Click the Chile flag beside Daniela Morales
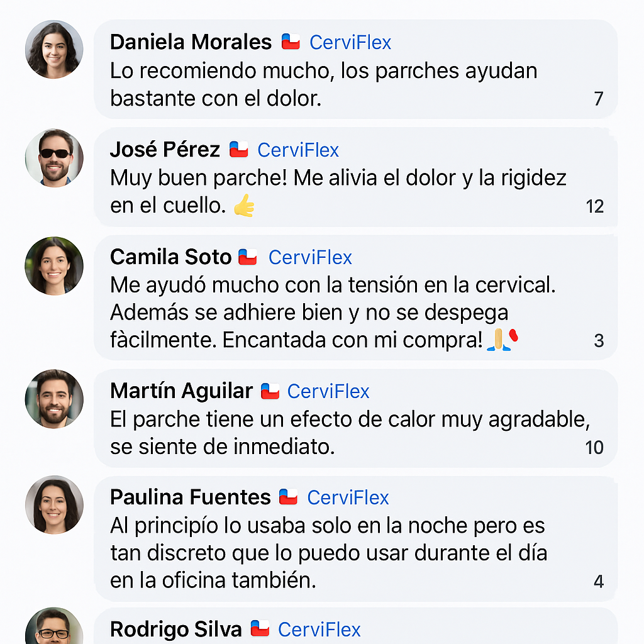644x644 pixels. (291, 42)
